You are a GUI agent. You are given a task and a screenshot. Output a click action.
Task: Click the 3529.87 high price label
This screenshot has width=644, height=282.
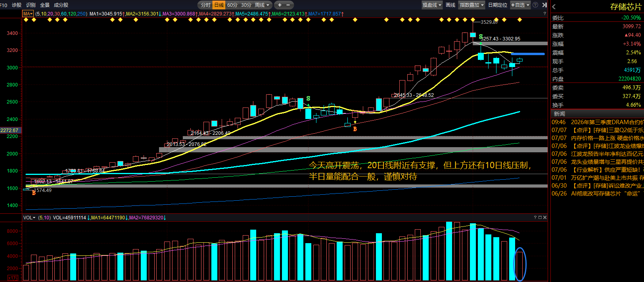489,22
